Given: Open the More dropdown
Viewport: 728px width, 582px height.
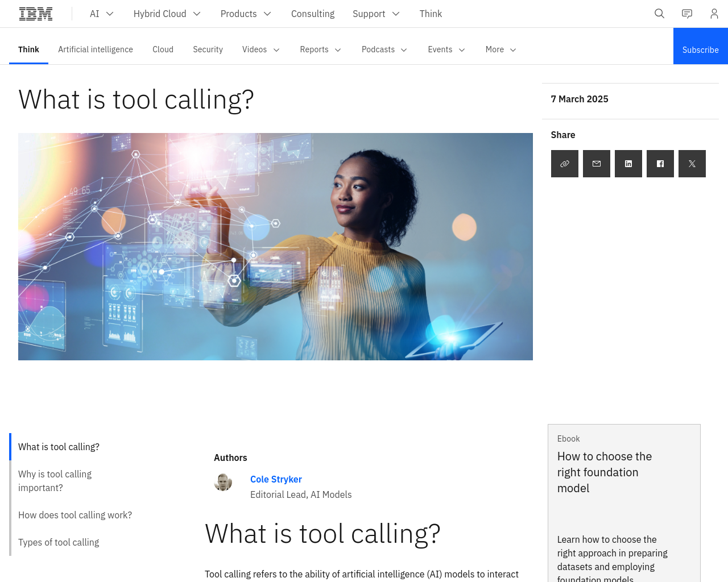Looking at the screenshot, I should pyautogui.click(x=501, y=49).
